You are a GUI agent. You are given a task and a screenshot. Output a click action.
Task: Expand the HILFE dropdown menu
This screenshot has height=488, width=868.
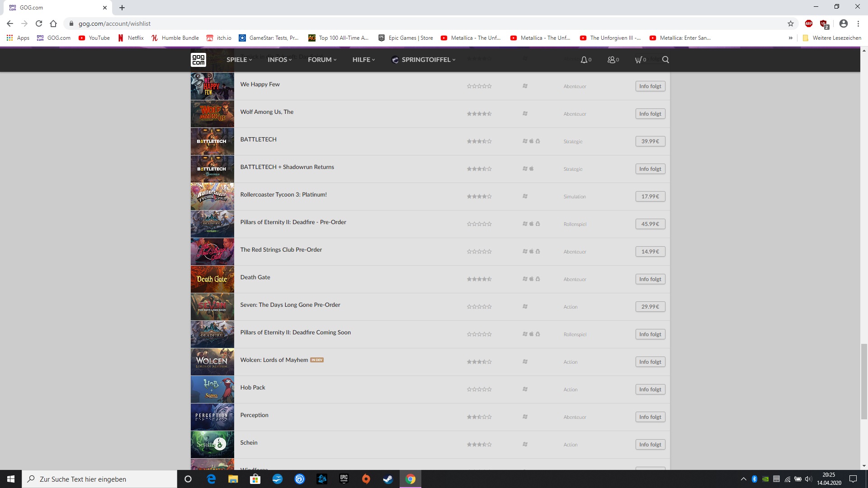[x=364, y=60]
